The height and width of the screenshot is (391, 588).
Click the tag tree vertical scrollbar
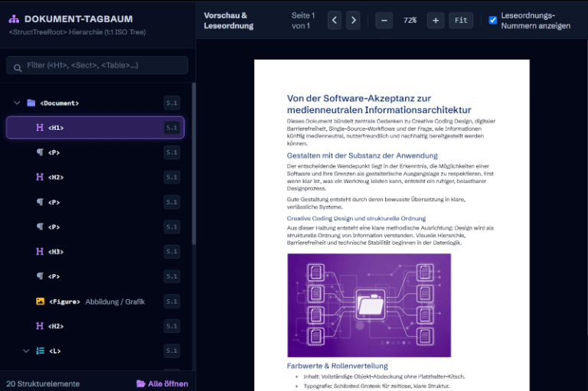pos(194,164)
